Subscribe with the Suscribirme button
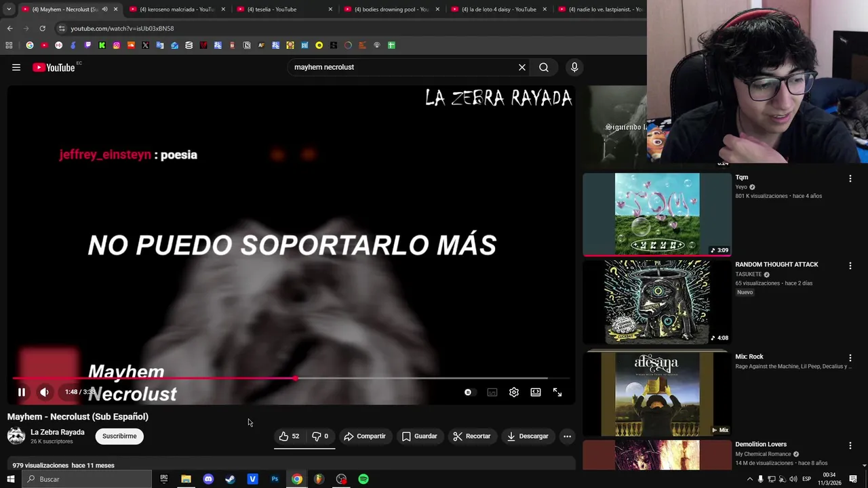 [119, 436]
